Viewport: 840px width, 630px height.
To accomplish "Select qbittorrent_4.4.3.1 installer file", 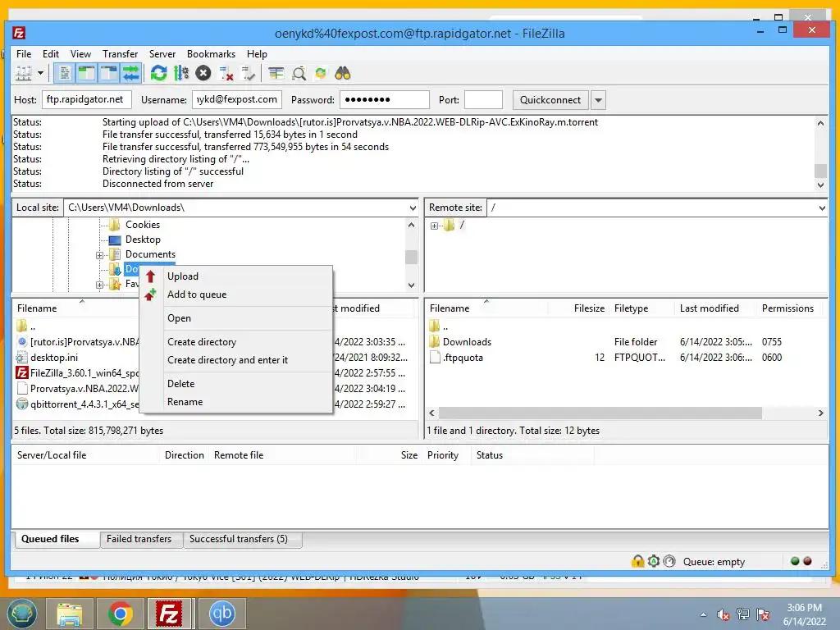I will 78,404.
